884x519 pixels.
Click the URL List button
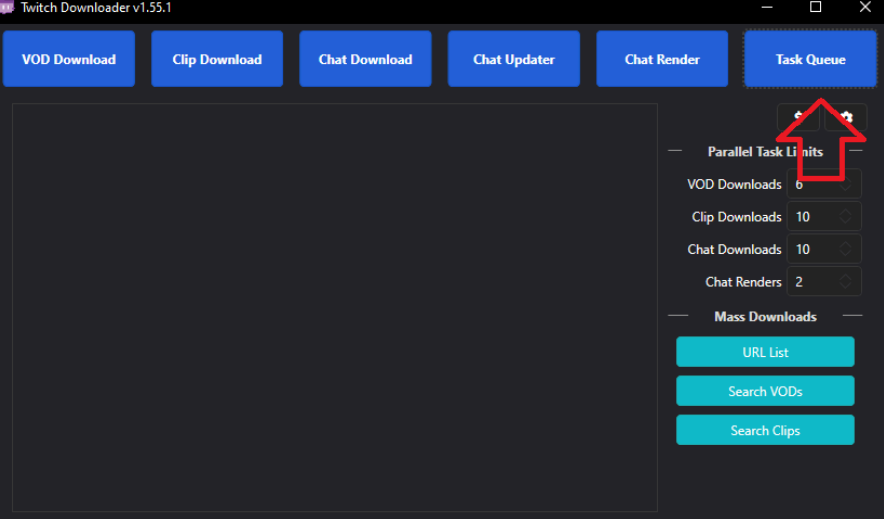click(x=765, y=352)
